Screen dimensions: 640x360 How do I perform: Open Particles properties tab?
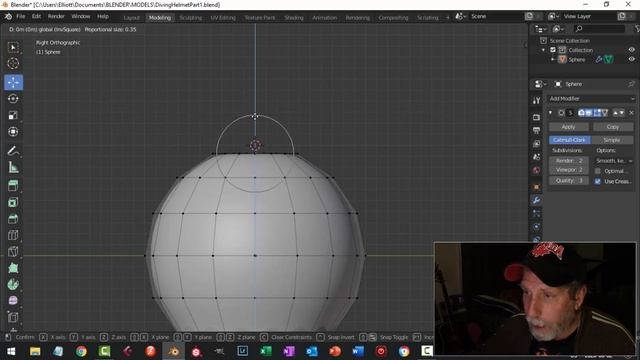pyautogui.click(x=536, y=213)
